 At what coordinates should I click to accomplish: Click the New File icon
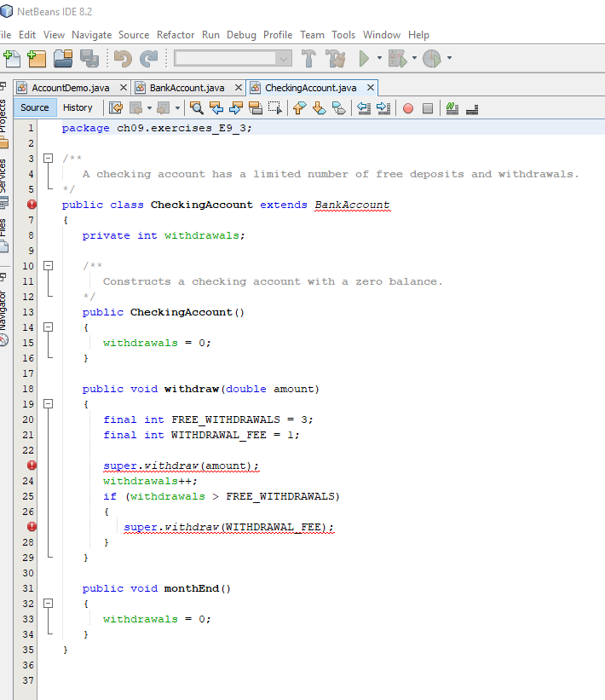pyautogui.click(x=11, y=59)
